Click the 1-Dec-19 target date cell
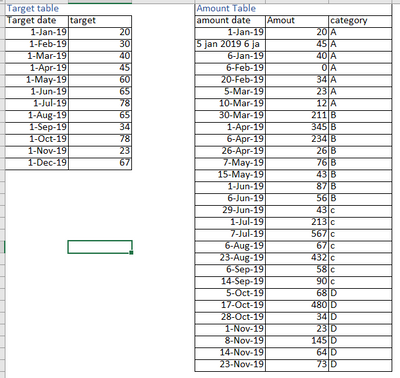 tap(37, 163)
